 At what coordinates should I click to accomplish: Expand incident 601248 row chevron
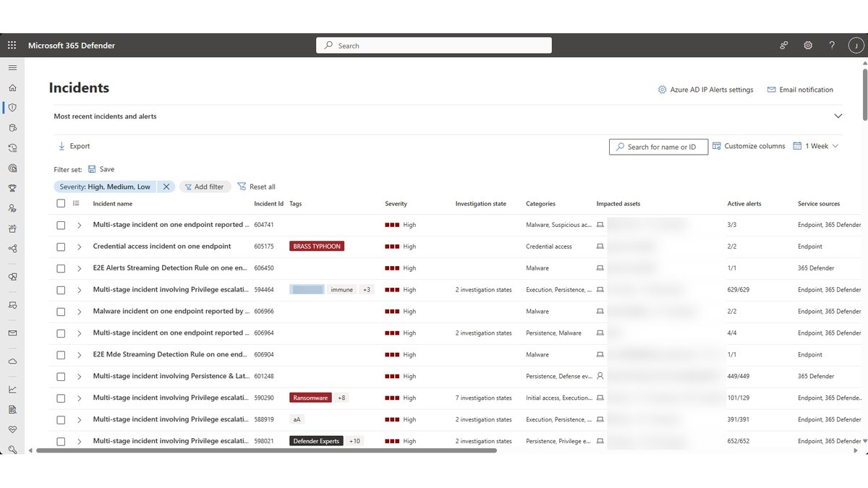click(x=79, y=377)
